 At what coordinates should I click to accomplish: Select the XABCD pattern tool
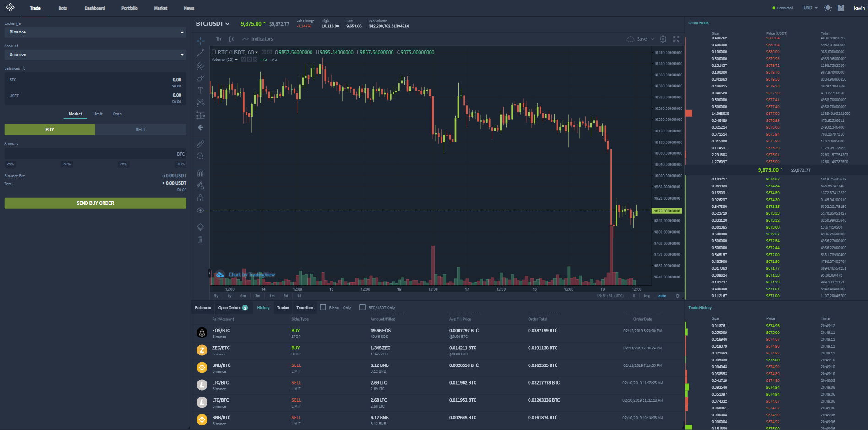click(x=200, y=103)
